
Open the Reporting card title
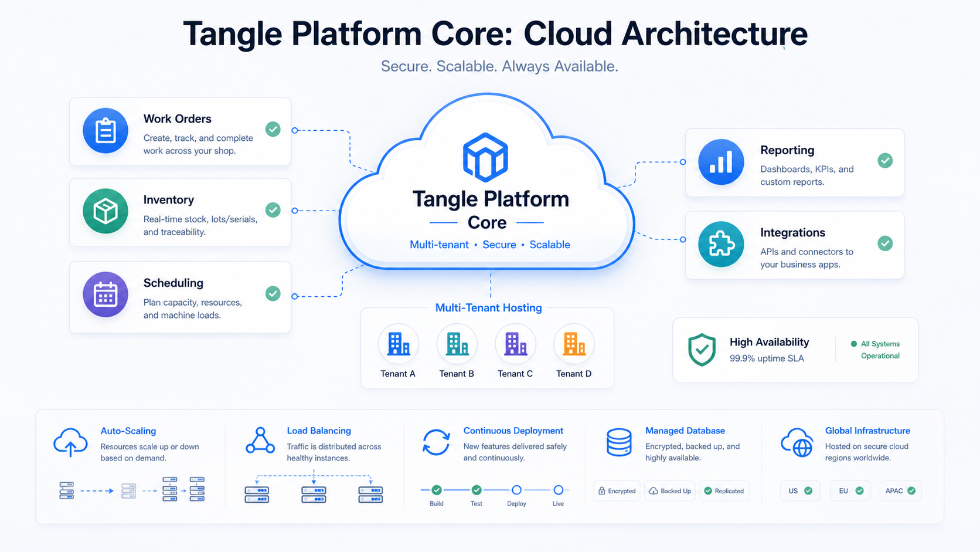point(787,150)
